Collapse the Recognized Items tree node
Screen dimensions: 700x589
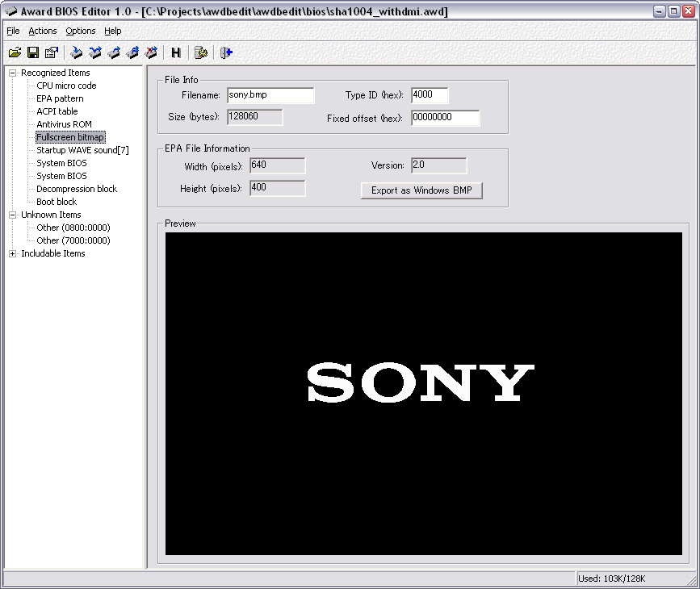(x=13, y=73)
